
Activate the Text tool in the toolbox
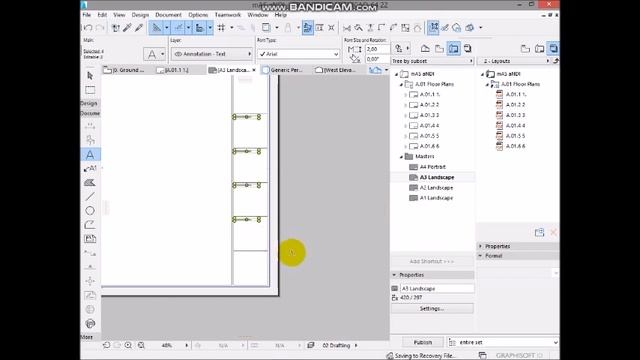point(90,155)
